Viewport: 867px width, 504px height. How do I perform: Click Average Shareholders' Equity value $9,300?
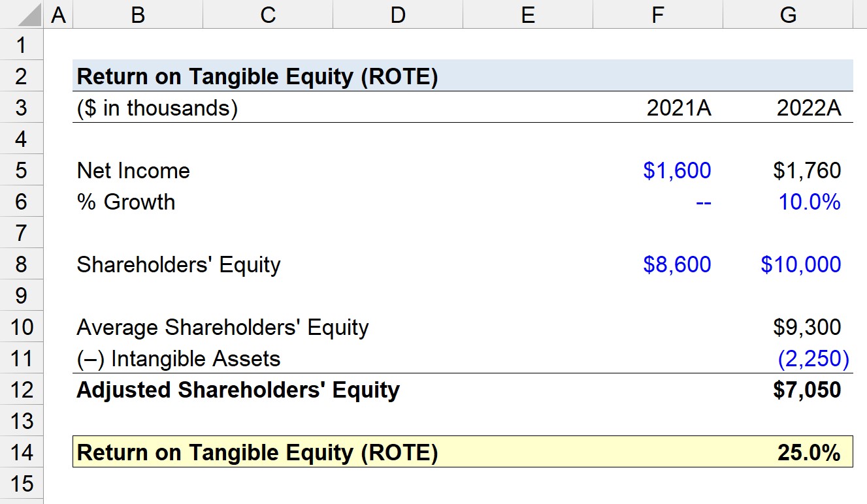[x=788, y=327]
